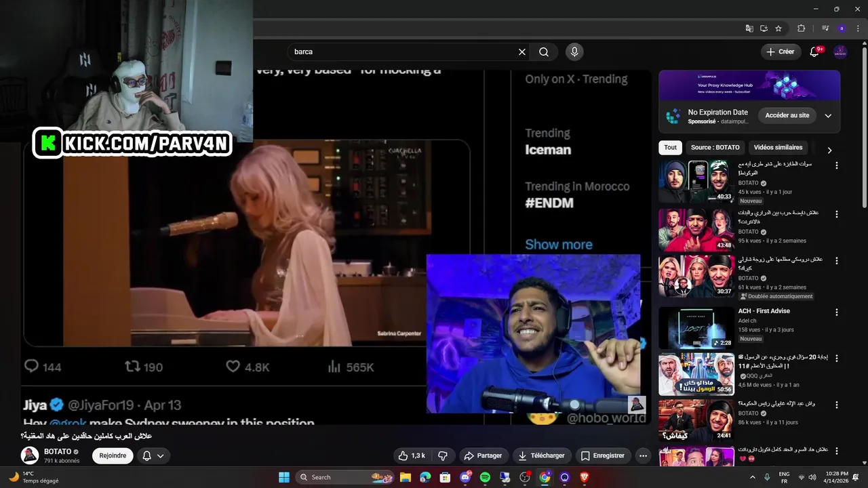Click the Wi-Fi network tray icon
868x488 pixels.
click(x=801, y=477)
